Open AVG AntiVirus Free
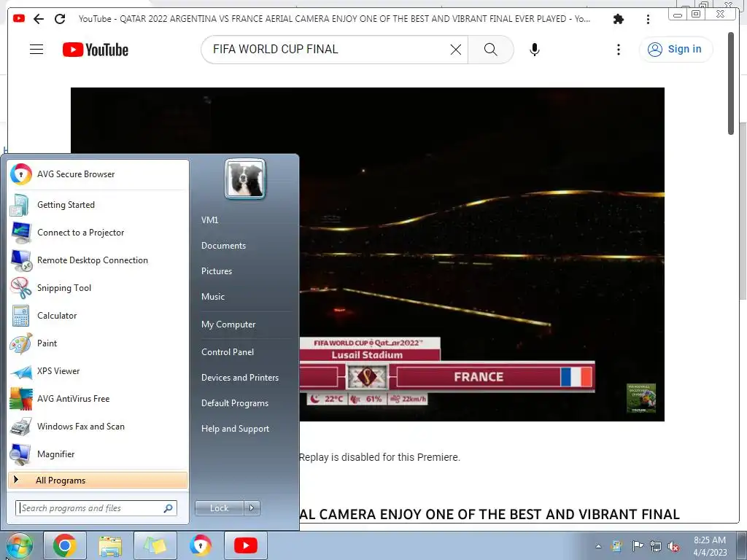The height and width of the screenshot is (560, 747). (x=98, y=399)
